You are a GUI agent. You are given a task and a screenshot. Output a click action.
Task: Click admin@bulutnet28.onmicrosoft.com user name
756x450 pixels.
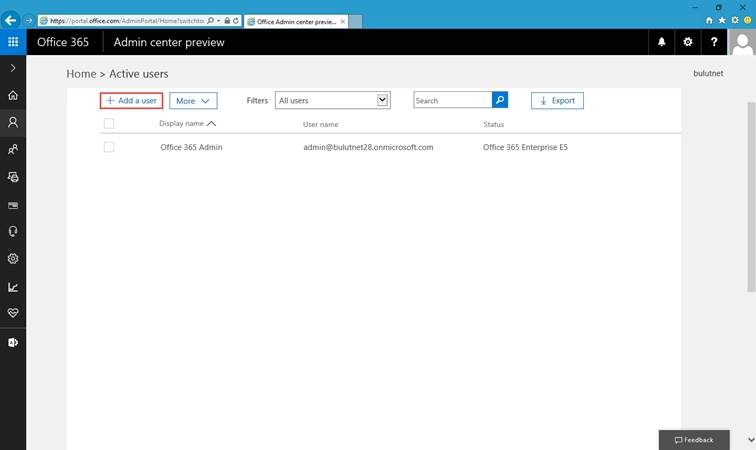click(368, 147)
